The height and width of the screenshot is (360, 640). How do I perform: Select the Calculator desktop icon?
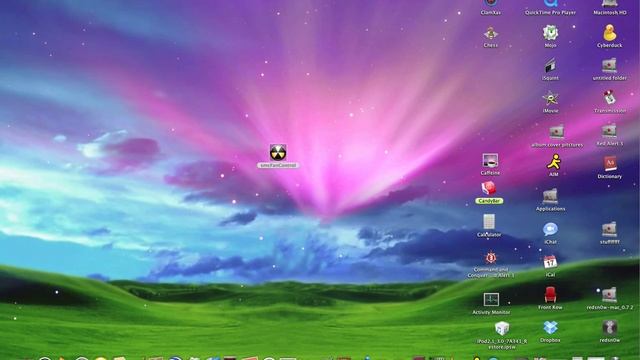click(489, 222)
